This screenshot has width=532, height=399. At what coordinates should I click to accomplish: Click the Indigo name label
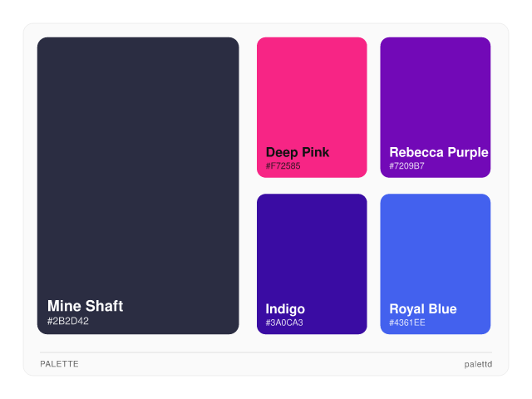tap(285, 309)
